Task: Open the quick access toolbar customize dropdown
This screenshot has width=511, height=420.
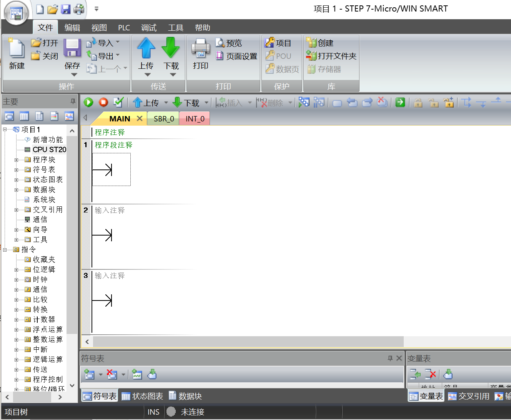Action: (97, 9)
